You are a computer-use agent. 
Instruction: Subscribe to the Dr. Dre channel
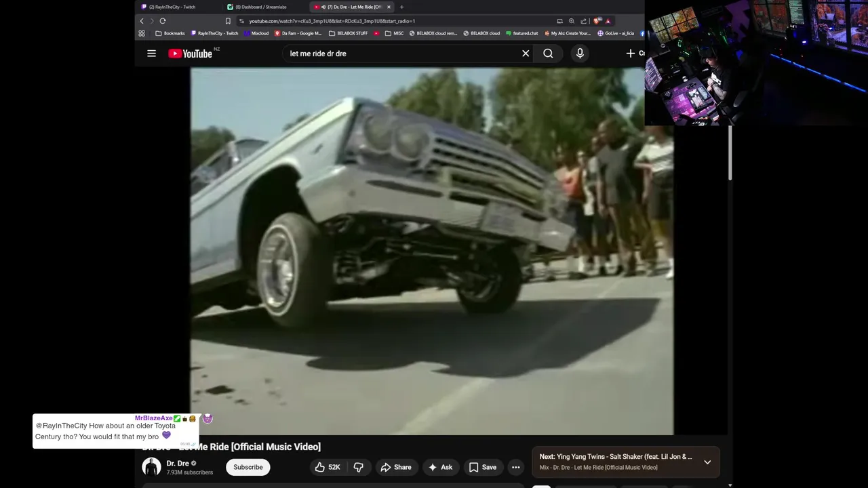(x=248, y=467)
